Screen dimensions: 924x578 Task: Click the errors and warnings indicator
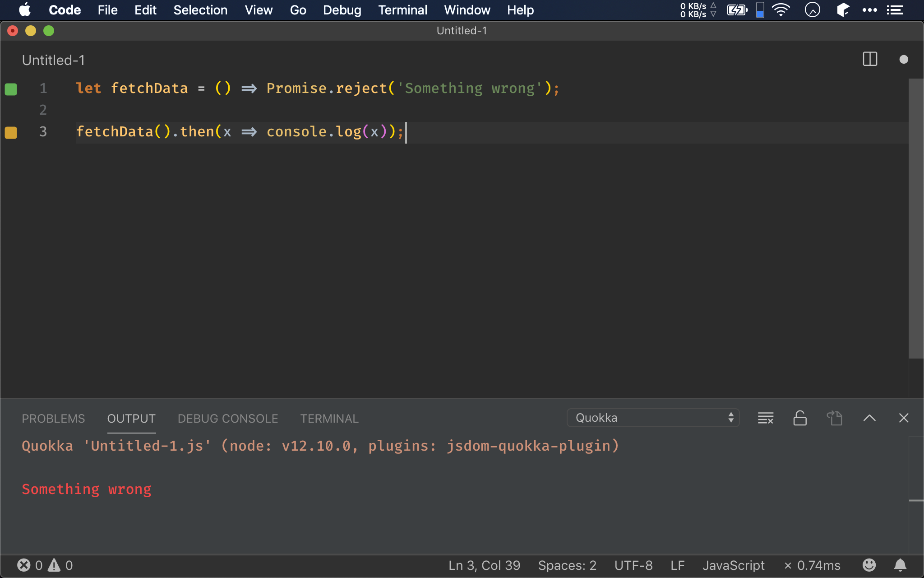pos(45,565)
